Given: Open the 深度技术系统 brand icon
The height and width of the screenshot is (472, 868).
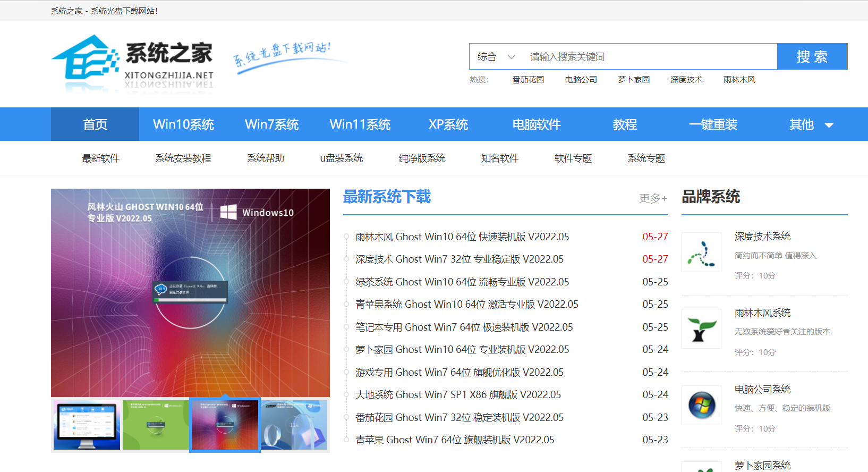Looking at the screenshot, I should coord(701,252).
